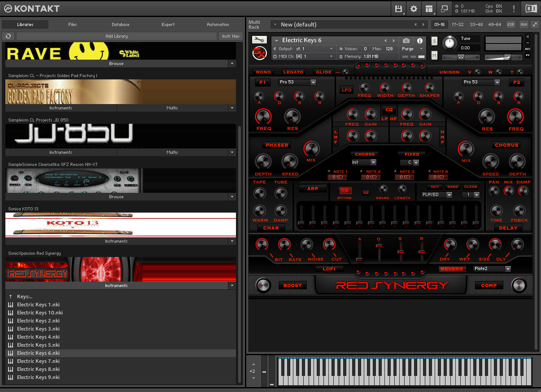
Task: Click the camera snapshot icon
Action: [x=406, y=40]
